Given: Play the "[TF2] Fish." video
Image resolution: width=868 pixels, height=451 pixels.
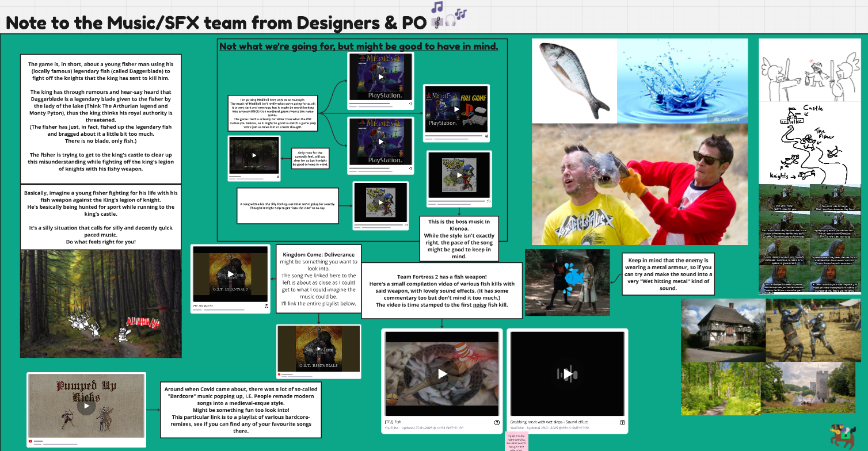Looking at the screenshot, I should (x=442, y=374).
